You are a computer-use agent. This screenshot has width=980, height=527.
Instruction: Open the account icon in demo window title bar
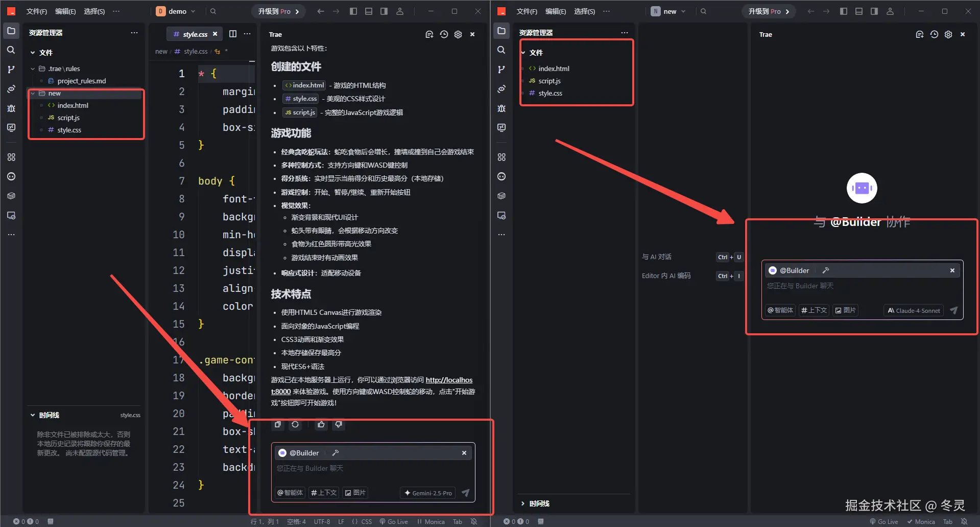[399, 11]
